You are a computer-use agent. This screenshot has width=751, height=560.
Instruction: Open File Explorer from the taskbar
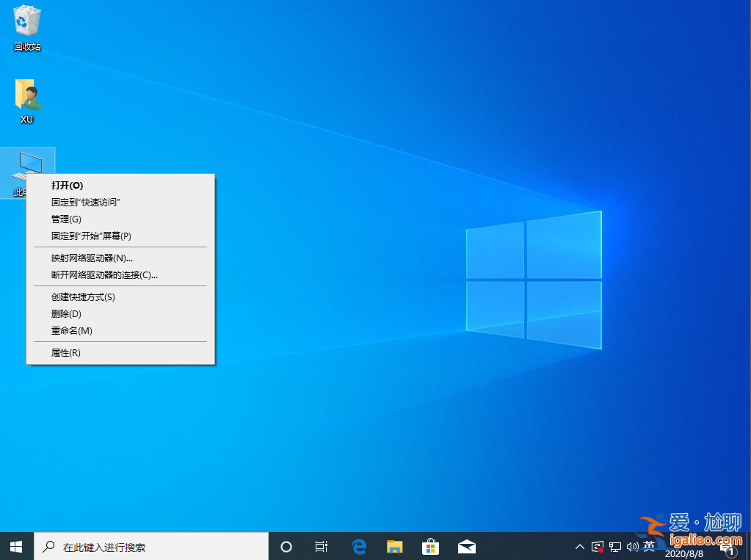coord(394,546)
